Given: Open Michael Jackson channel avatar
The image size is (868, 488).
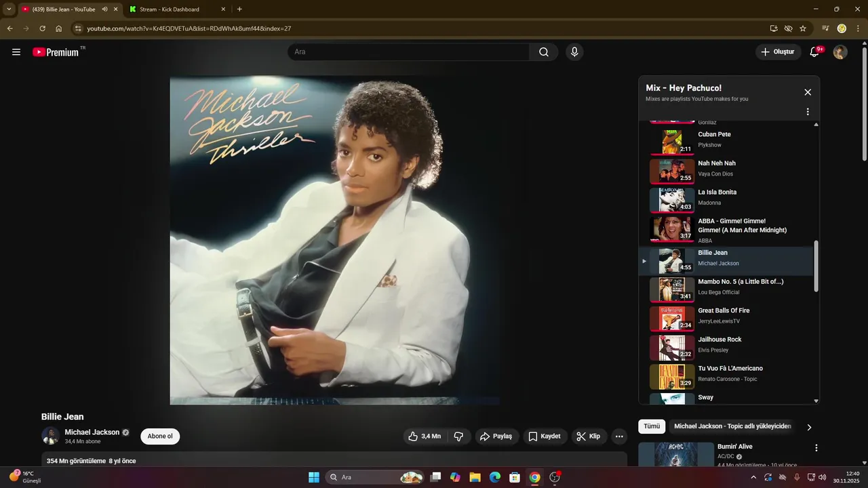Looking at the screenshot, I should pyautogui.click(x=50, y=436).
